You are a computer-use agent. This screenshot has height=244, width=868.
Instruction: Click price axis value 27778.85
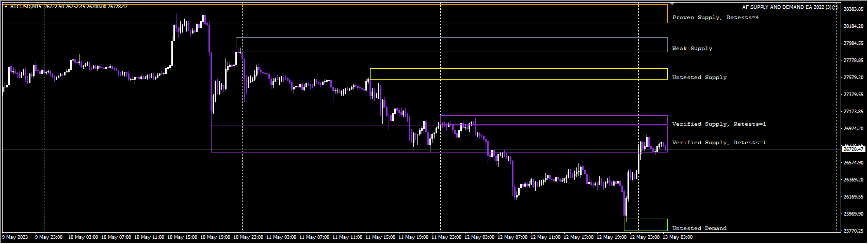(x=853, y=60)
